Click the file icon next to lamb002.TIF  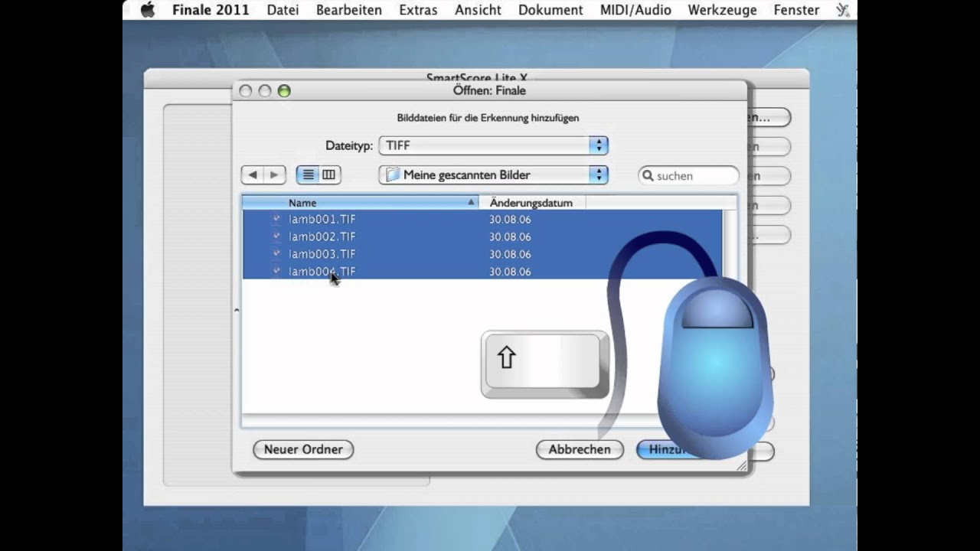pyautogui.click(x=276, y=237)
